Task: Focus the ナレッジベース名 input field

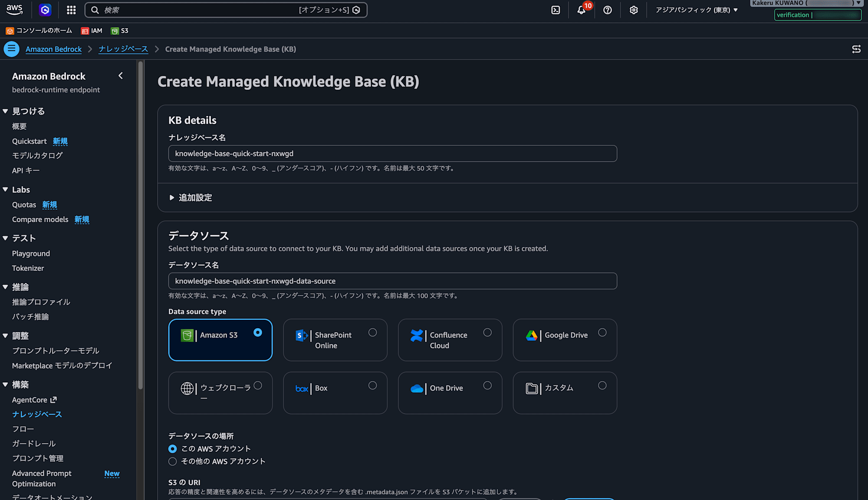Action: [392, 154]
